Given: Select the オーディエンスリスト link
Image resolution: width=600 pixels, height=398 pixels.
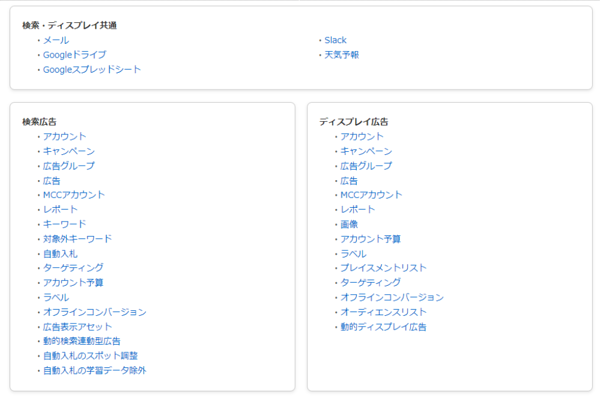Looking at the screenshot, I should pos(383,312).
